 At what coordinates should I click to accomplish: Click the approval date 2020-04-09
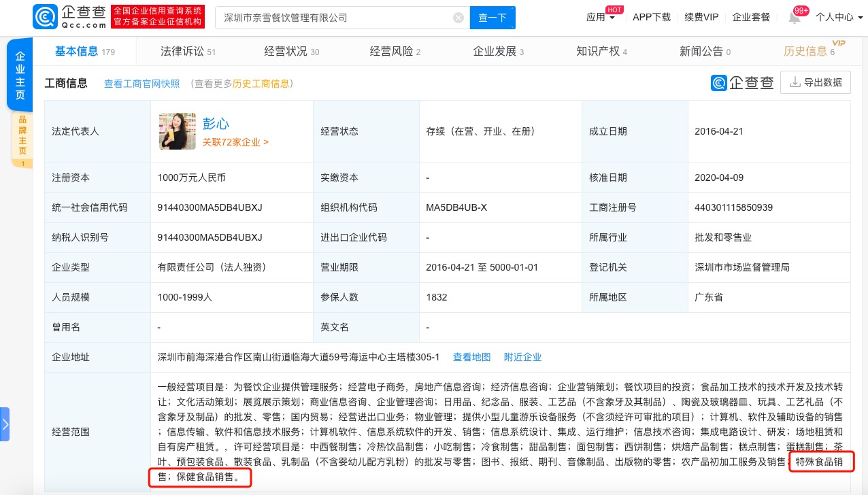click(719, 177)
